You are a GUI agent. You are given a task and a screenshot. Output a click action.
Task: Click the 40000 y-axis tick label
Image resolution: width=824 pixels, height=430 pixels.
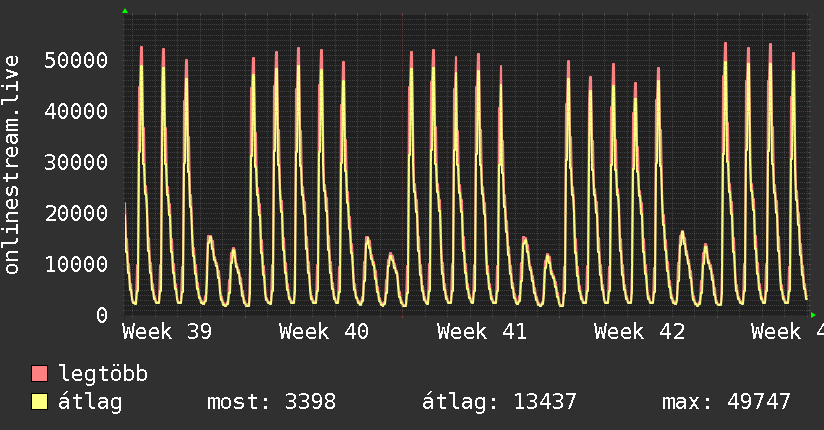[x=76, y=111]
